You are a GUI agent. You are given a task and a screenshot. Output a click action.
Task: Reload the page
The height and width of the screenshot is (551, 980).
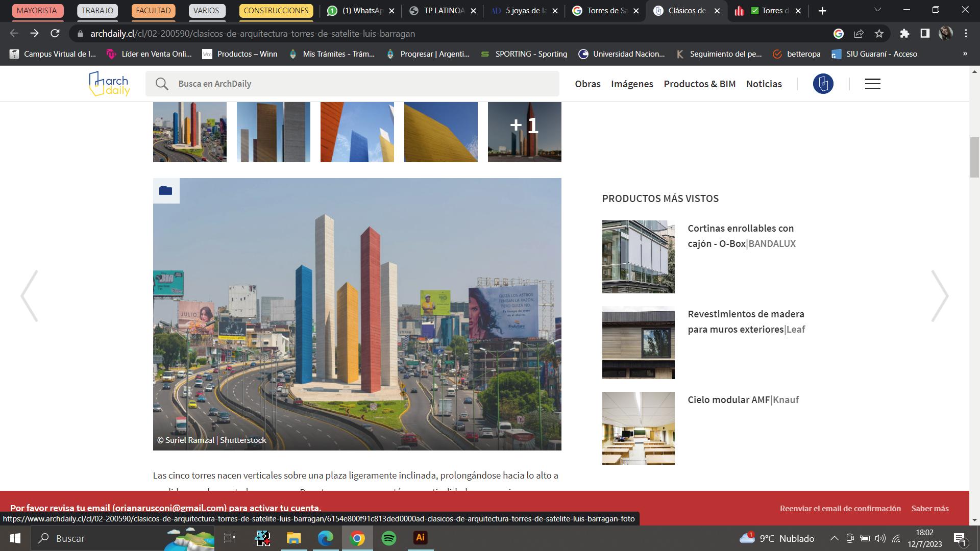(x=55, y=34)
